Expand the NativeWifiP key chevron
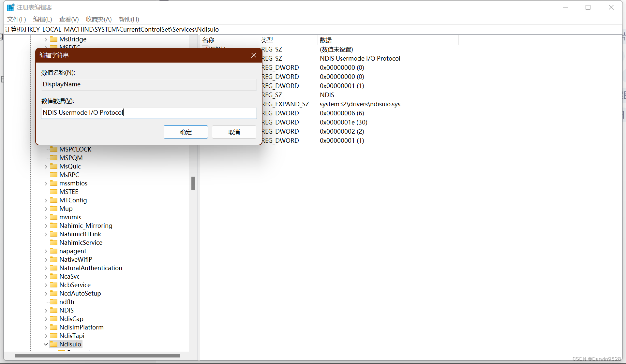The image size is (626, 364). [46, 259]
